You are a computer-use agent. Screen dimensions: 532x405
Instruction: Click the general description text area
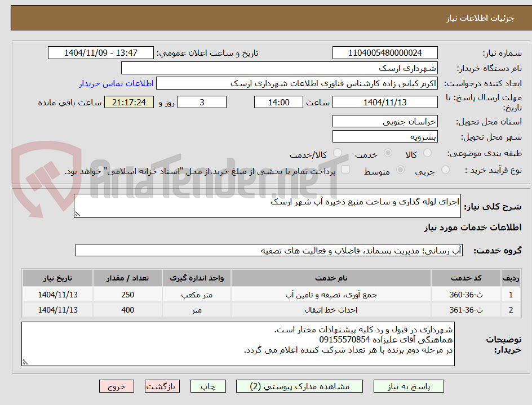[x=267, y=206]
